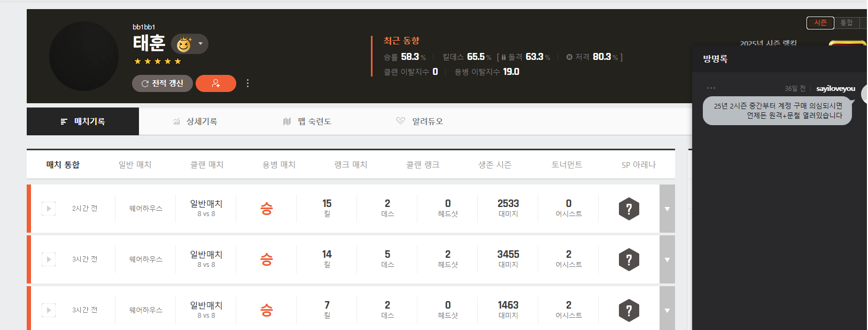Filter matches by 랭크 매치
Screen dimensions: 868x330
tap(351, 165)
